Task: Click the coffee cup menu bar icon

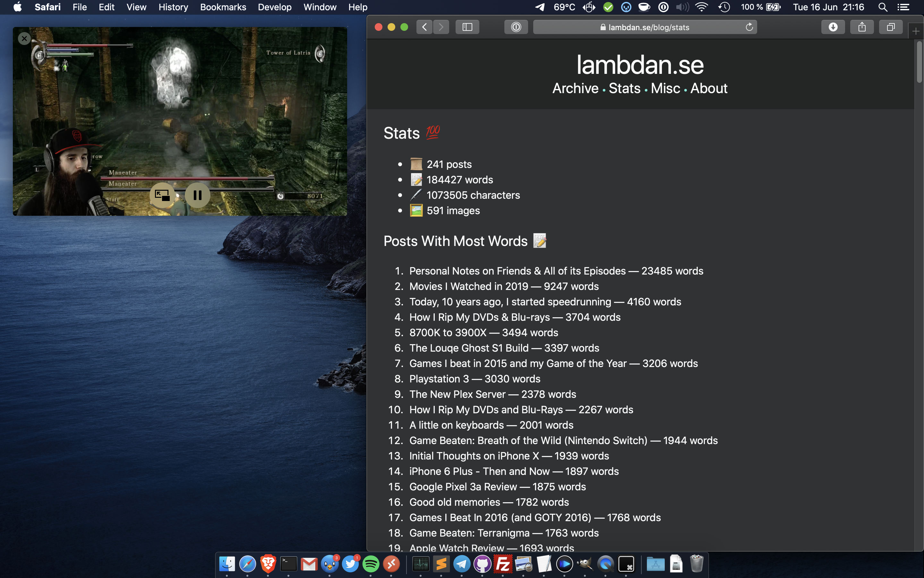Action: (x=644, y=7)
